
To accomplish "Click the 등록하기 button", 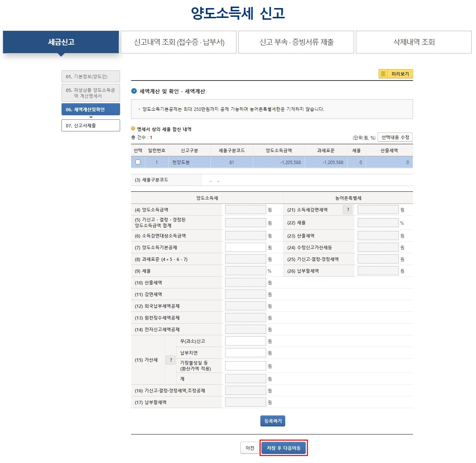I will 273,421.
